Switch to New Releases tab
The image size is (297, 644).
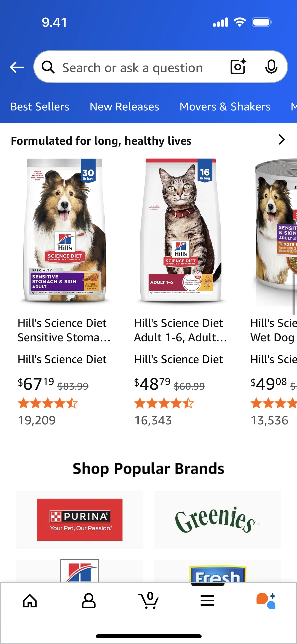click(x=124, y=107)
